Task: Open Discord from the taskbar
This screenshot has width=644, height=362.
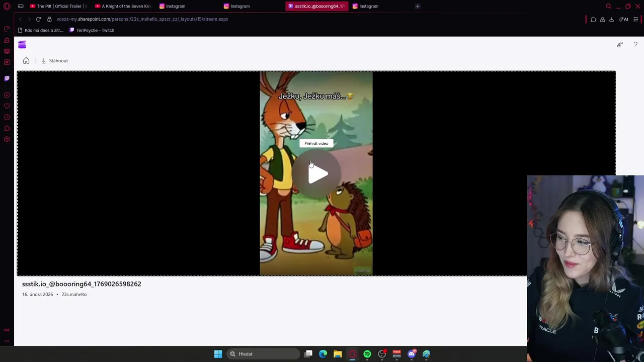Action: pyautogui.click(x=412, y=354)
